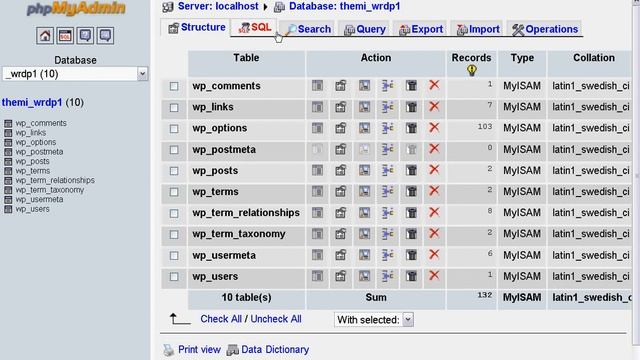Open the Database selector dropdown
The image size is (640, 360).
coord(75,74)
